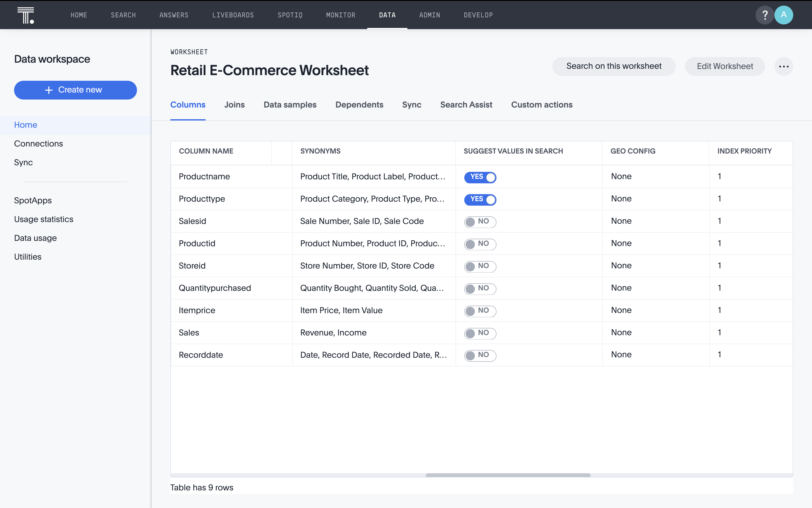Image resolution: width=812 pixels, height=508 pixels.
Task: Open SEARCH in top navigation
Action: coord(123,15)
